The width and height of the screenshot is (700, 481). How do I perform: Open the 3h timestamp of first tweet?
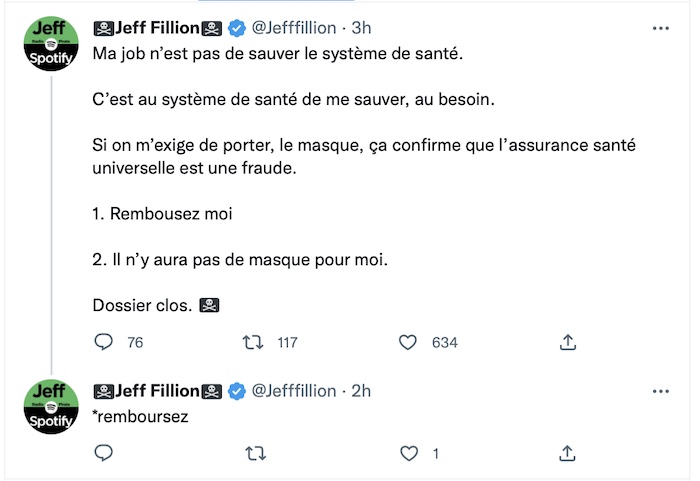361,28
